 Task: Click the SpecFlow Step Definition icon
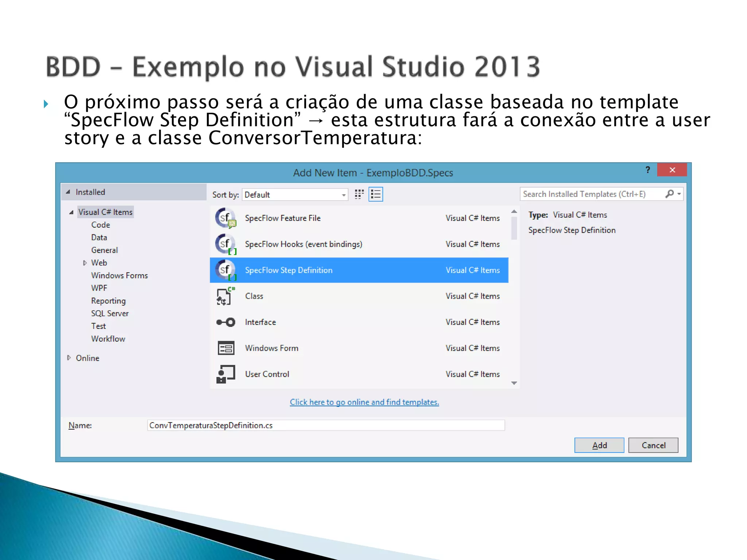226,270
